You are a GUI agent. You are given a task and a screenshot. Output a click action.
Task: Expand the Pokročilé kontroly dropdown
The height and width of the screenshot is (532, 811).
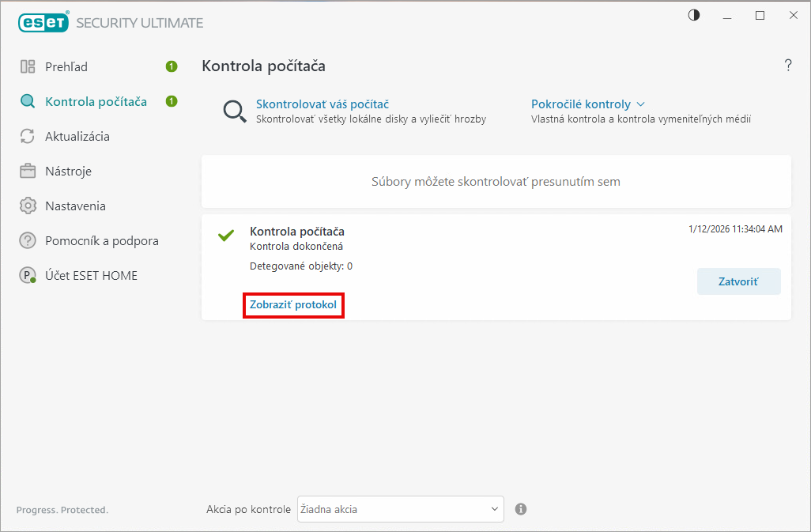[x=588, y=104]
